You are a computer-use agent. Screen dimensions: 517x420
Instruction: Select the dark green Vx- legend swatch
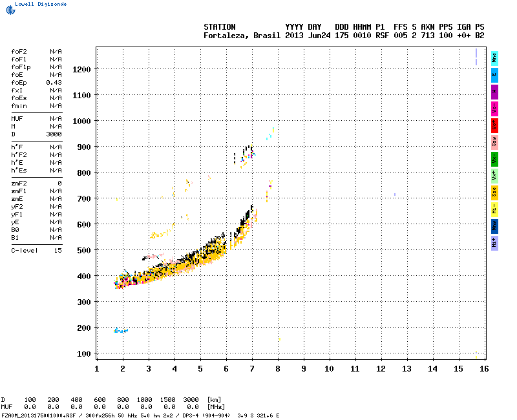[x=494, y=158]
